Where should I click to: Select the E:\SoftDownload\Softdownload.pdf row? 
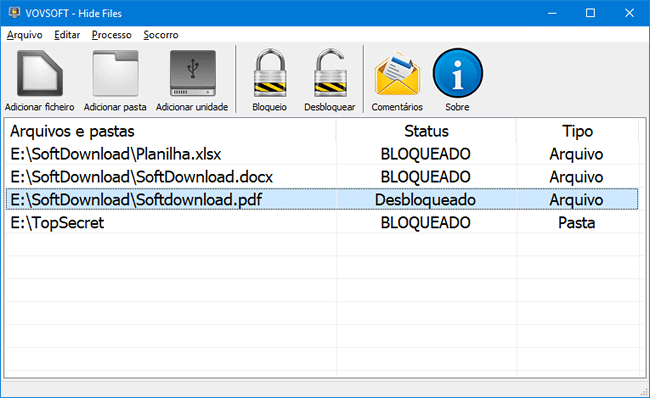point(322,200)
